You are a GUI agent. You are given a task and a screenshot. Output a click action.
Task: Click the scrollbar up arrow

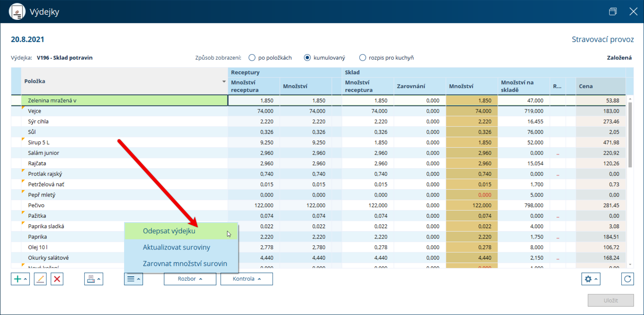(x=630, y=99)
